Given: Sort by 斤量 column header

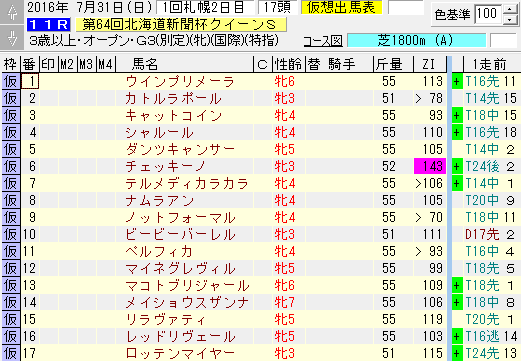Looking at the screenshot, I should point(393,64).
